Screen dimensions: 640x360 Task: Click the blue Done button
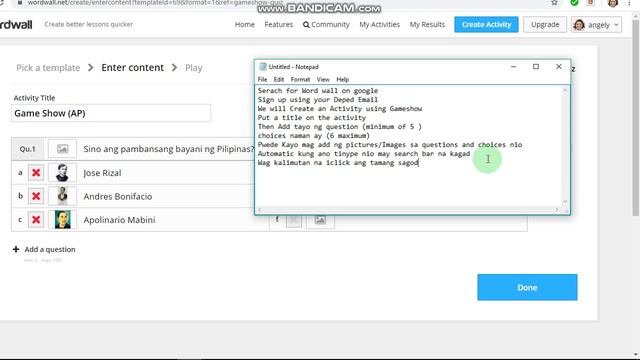(527, 287)
